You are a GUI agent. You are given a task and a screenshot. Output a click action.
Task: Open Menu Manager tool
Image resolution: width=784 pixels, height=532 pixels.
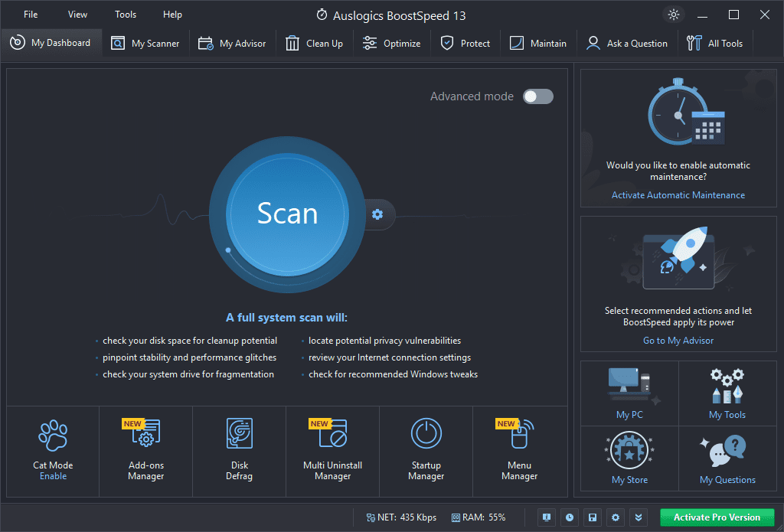[520, 452]
